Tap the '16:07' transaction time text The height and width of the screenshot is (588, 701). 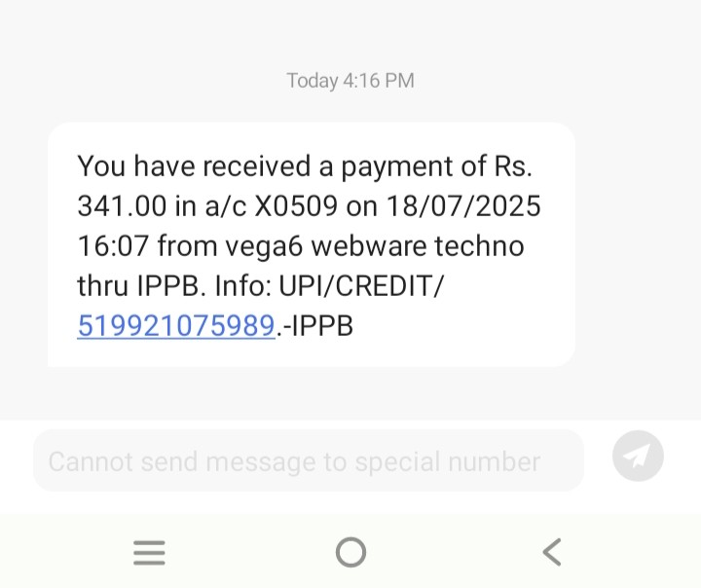(113, 246)
